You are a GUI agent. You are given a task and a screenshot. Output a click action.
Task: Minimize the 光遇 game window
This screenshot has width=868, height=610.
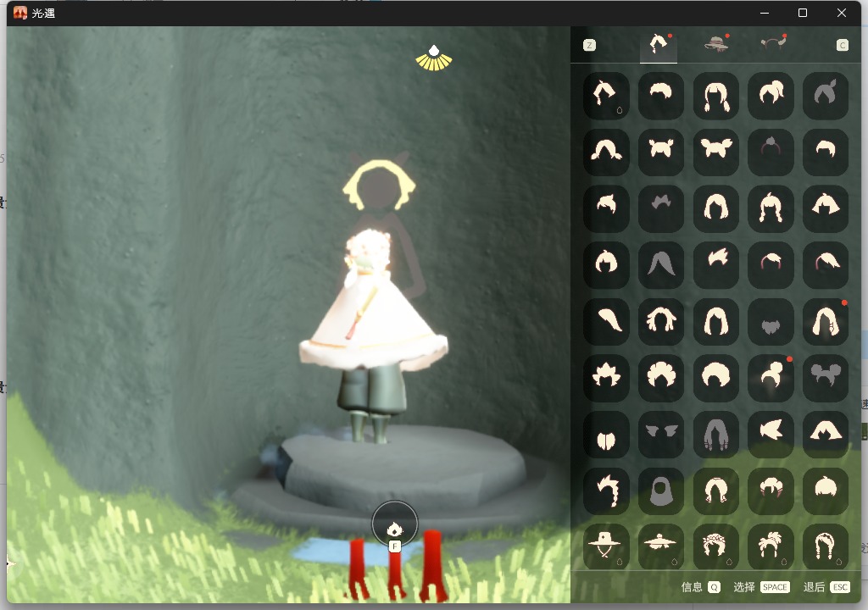[765, 13]
